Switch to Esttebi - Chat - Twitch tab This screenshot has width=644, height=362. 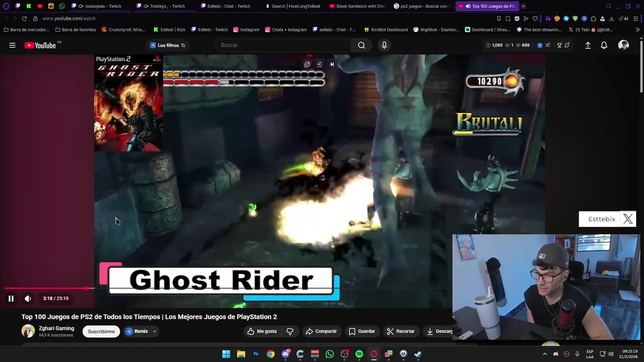[229, 6]
